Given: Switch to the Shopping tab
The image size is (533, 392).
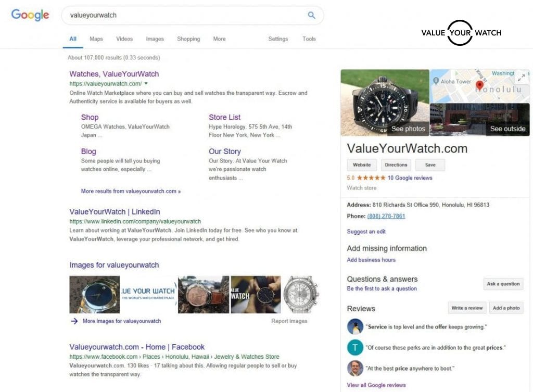Looking at the screenshot, I should (188, 39).
